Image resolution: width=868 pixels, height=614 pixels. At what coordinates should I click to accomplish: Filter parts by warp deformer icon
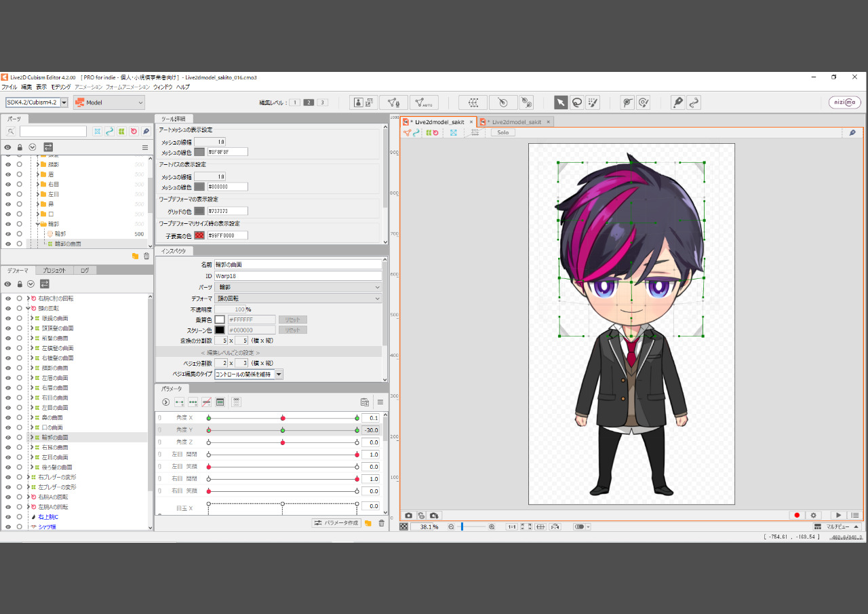pos(121,132)
